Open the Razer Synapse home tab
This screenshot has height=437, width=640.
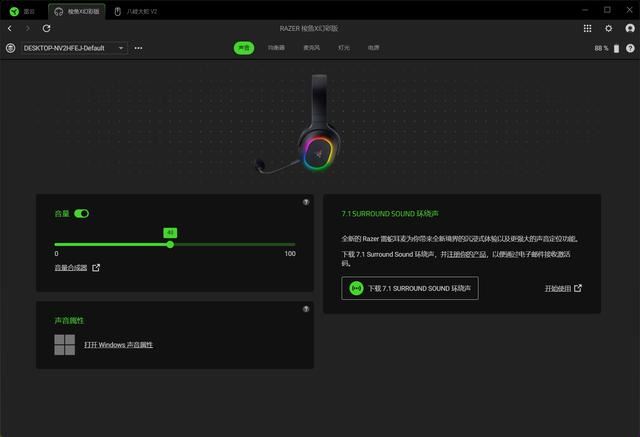pos(22,11)
